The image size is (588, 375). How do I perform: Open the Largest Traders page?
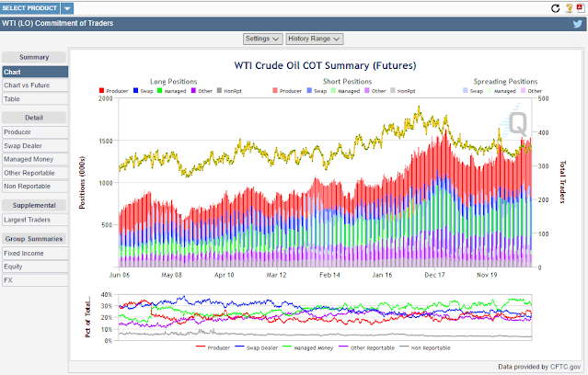point(35,220)
